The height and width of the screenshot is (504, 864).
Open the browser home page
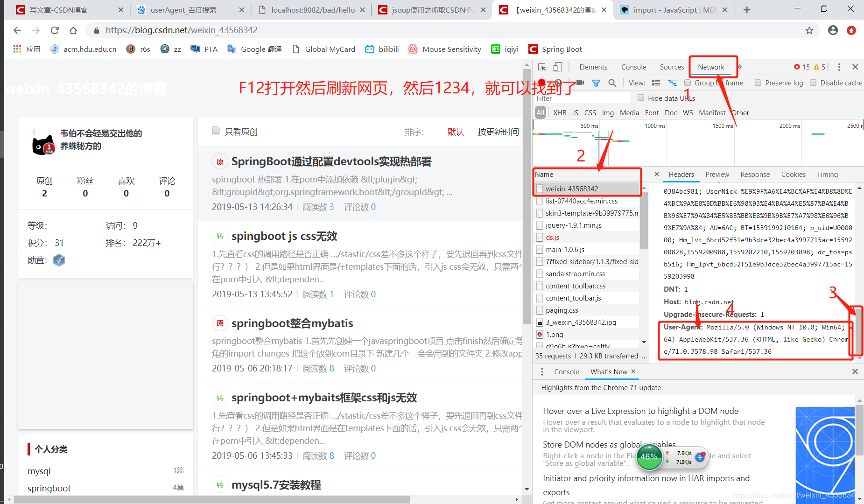[73, 30]
